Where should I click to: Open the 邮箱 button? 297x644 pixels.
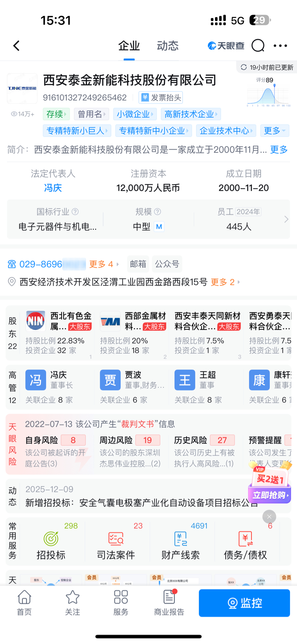click(138, 264)
